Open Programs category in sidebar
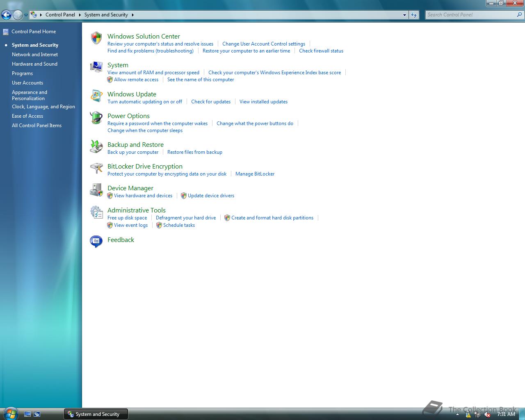Image resolution: width=525 pixels, height=420 pixels. pos(22,73)
